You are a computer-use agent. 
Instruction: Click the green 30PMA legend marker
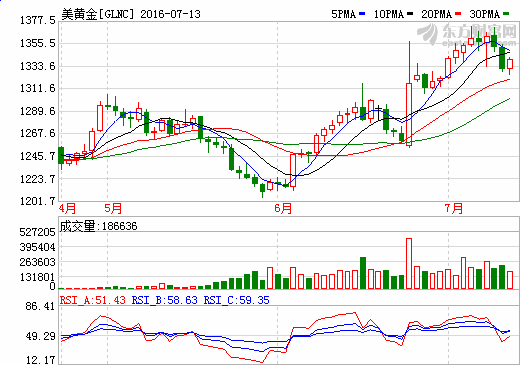point(506,14)
